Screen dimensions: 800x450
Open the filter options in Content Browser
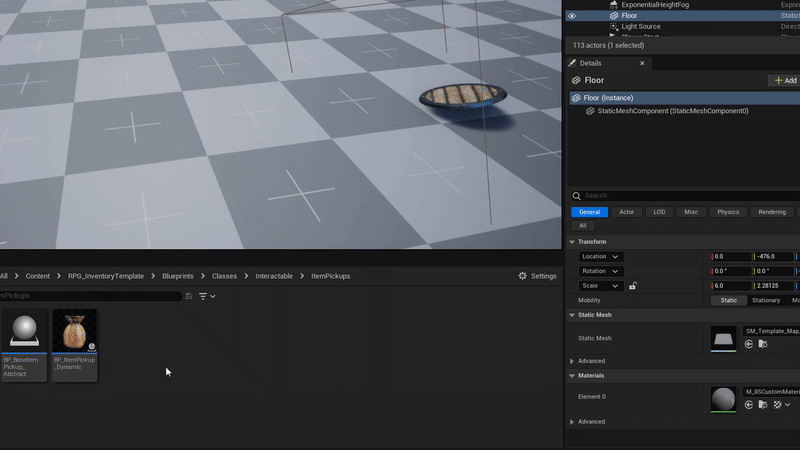tap(207, 296)
